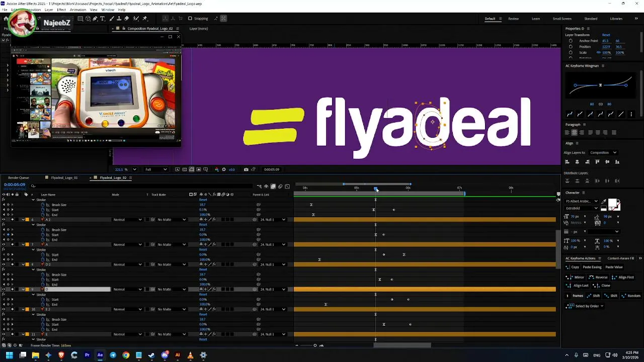Select the Type tool in the toolbar

coord(102,19)
